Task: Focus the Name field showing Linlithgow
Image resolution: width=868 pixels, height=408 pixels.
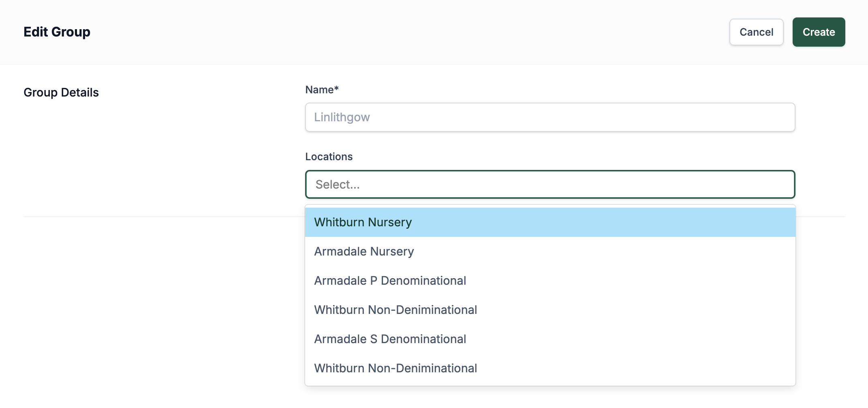Action: pyautogui.click(x=550, y=117)
